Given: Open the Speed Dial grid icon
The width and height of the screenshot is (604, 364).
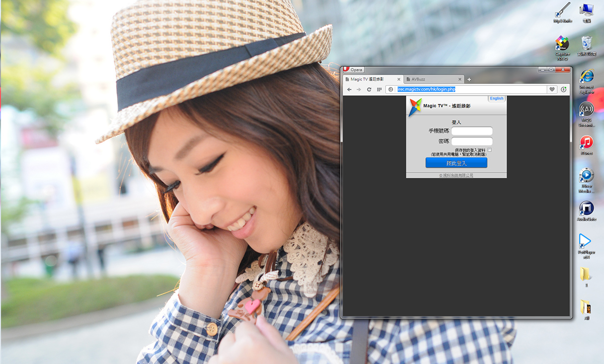Looking at the screenshot, I should click(379, 90).
